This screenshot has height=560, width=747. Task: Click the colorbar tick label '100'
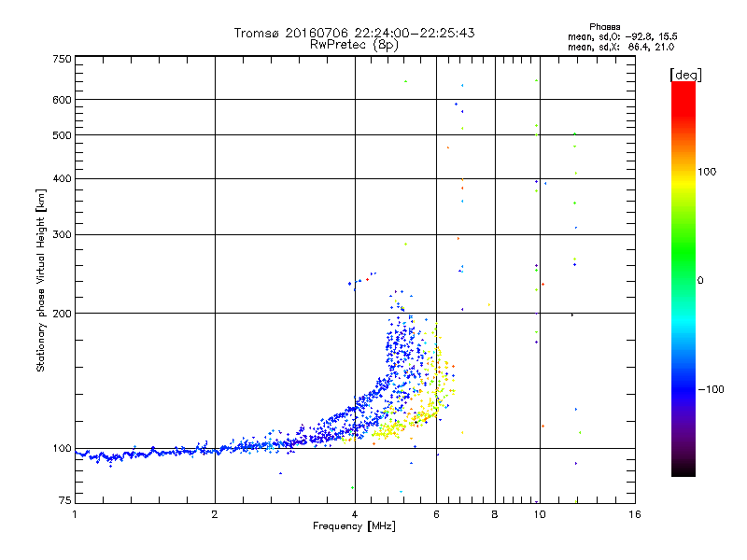(707, 172)
